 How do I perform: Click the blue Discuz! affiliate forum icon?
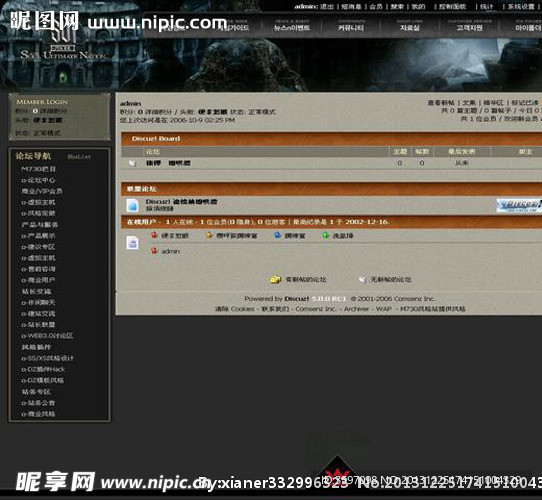click(x=132, y=205)
